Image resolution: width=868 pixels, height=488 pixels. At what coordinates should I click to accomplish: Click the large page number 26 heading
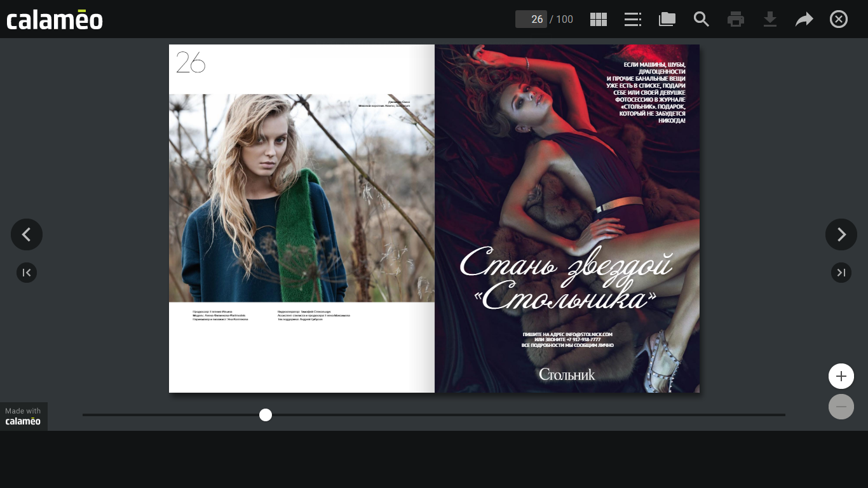point(191,62)
